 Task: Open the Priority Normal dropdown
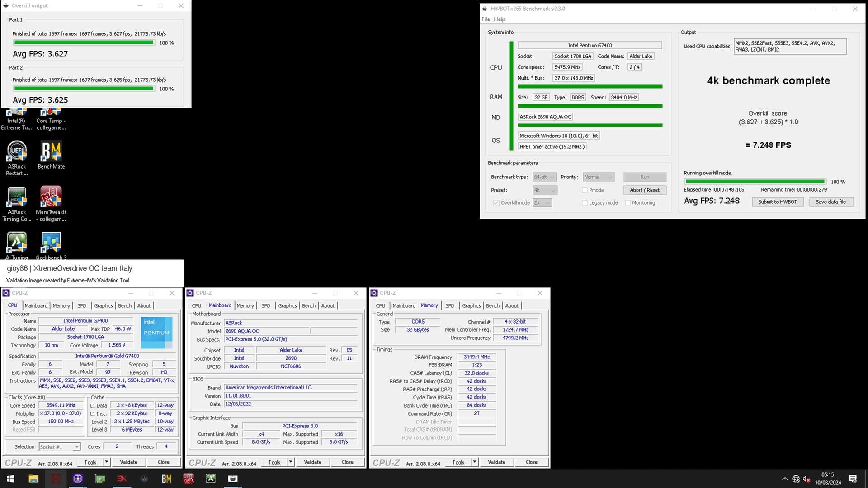click(599, 177)
